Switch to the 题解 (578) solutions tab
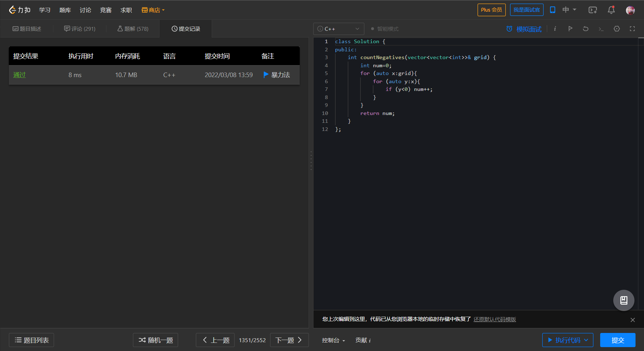The image size is (644, 351). coord(133,29)
